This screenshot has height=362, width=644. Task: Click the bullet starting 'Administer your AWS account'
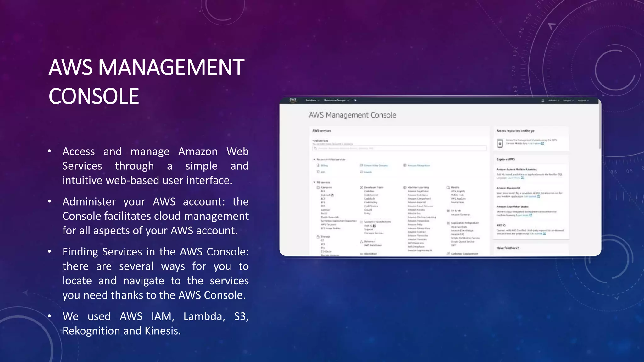coord(155,216)
